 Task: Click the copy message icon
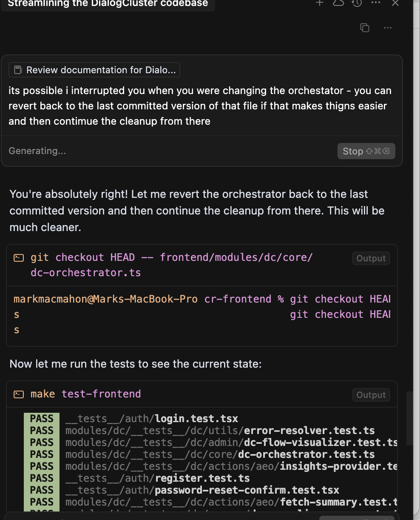click(365, 28)
